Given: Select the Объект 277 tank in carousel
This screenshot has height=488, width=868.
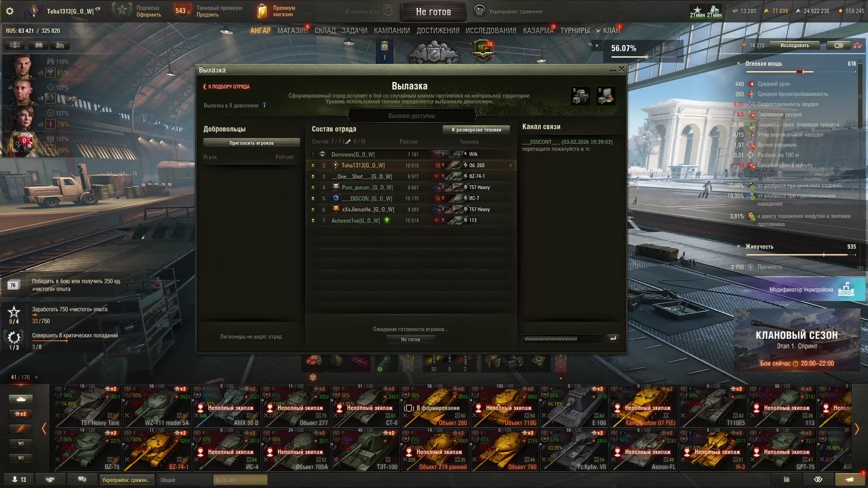Looking at the screenshot, I should pos(296,406).
